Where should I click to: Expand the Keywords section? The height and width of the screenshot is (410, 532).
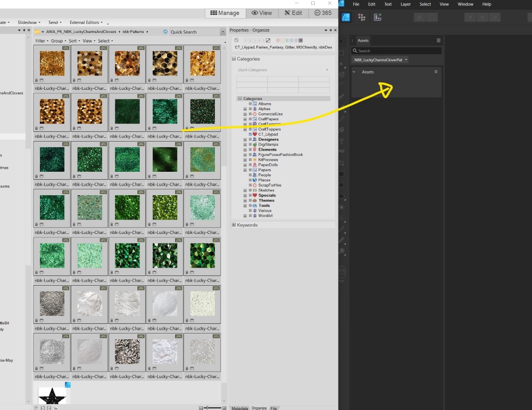(234, 225)
